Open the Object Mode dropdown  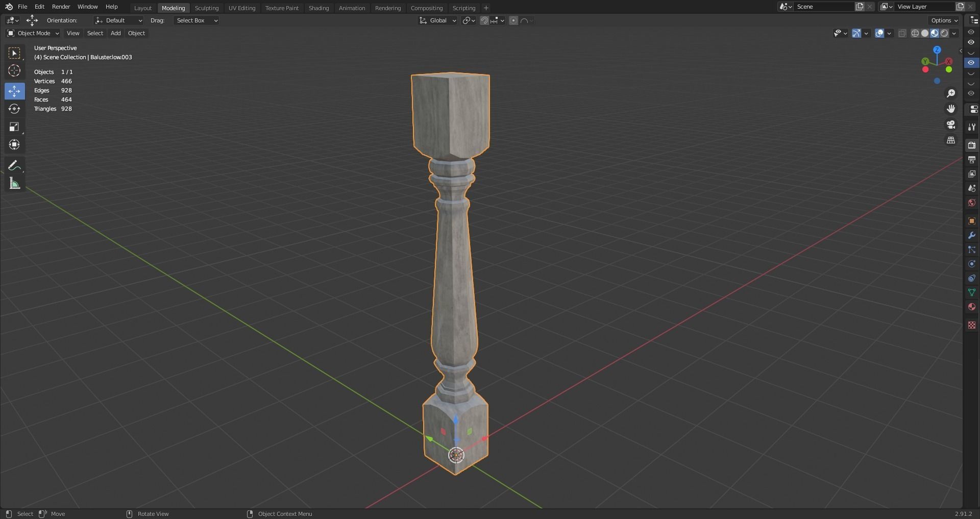33,33
